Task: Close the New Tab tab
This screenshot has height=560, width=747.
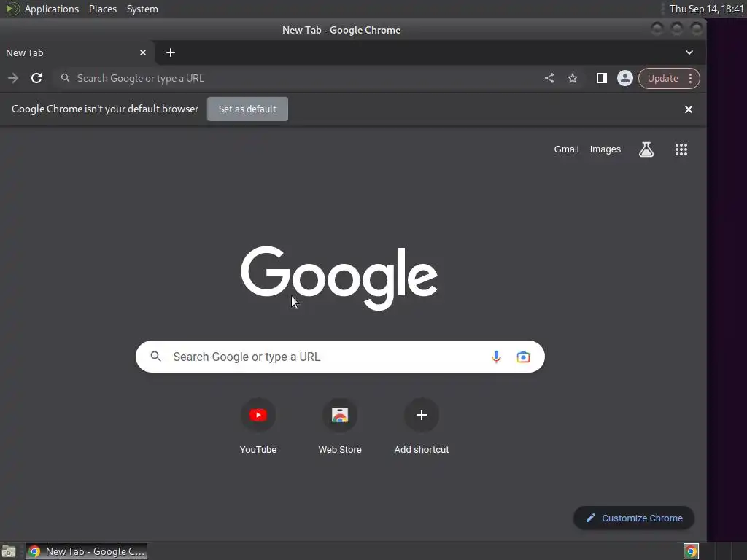Action: click(143, 52)
